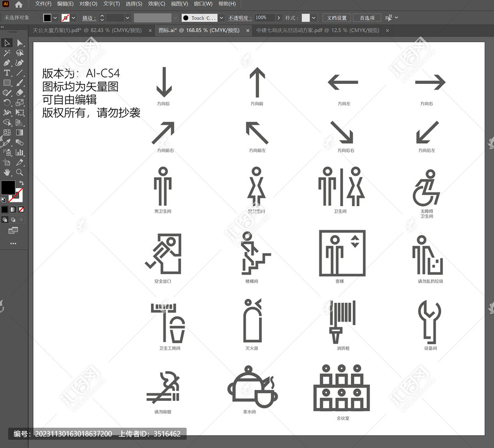Open the stroke color dropdown in control bar
This screenshot has width=494, height=448.
74,18
